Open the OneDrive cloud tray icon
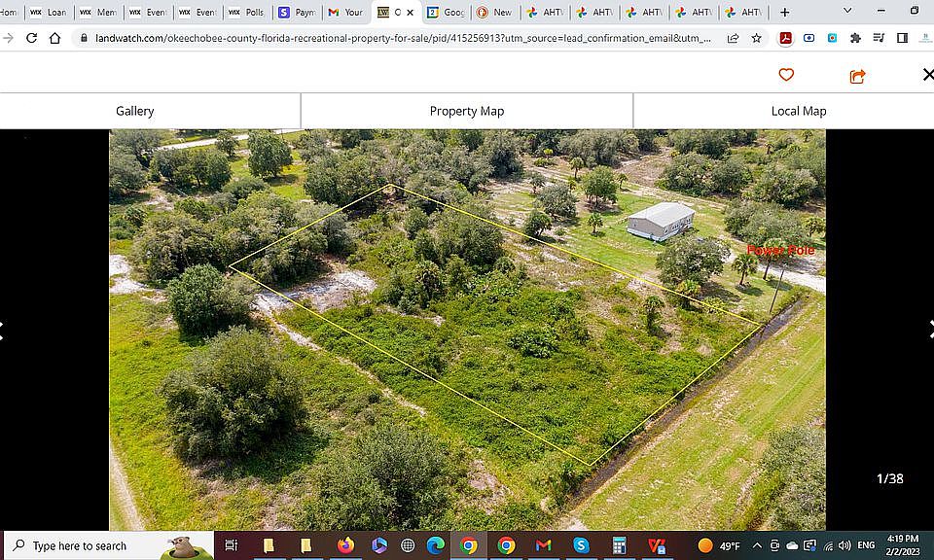 click(x=792, y=545)
